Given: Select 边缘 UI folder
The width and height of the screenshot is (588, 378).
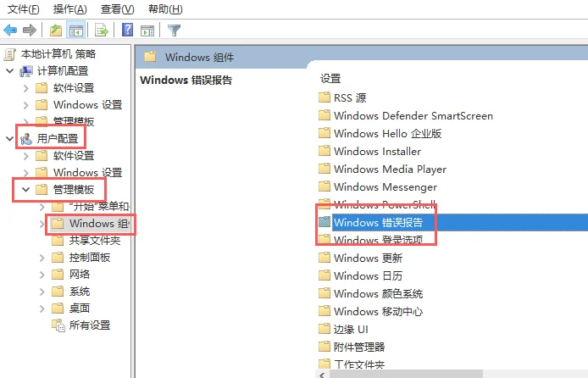Looking at the screenshot, I should click(351, 329).
